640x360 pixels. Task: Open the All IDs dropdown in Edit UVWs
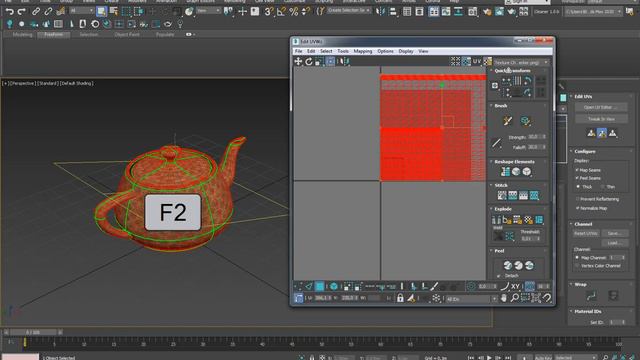click(471, 299)
